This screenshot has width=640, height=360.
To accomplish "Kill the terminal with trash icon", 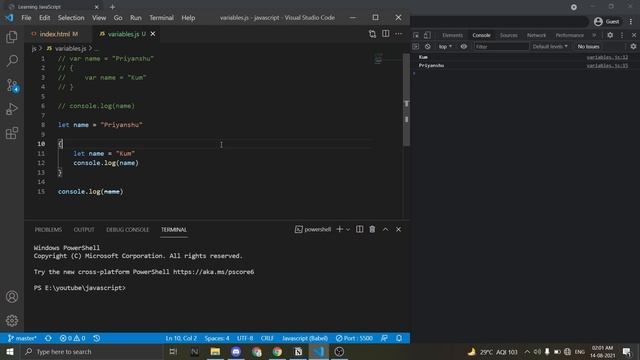I will (x=372, y=229).
